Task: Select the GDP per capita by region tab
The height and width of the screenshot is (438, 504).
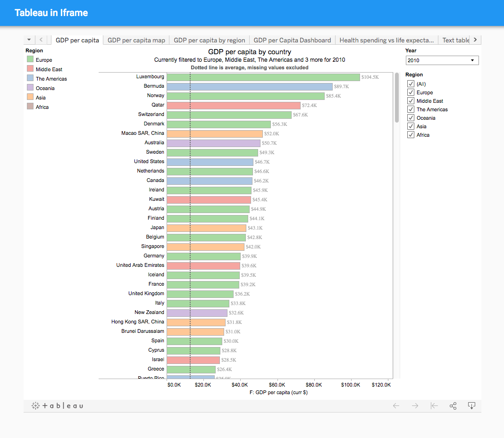Action: pyautogui.click(x=210, y=40)
